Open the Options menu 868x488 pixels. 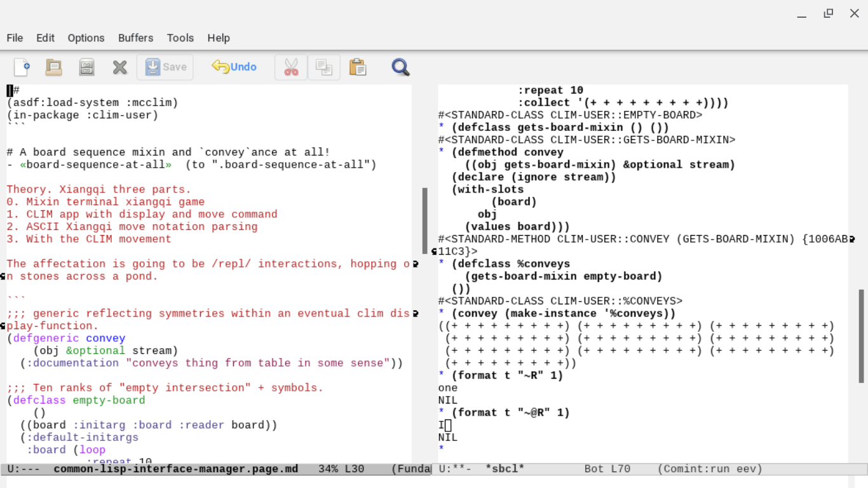(x=86, y=38)
